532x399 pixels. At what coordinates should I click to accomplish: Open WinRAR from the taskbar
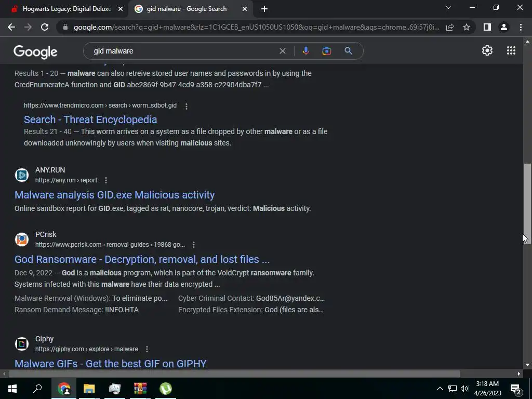[140, 389]
